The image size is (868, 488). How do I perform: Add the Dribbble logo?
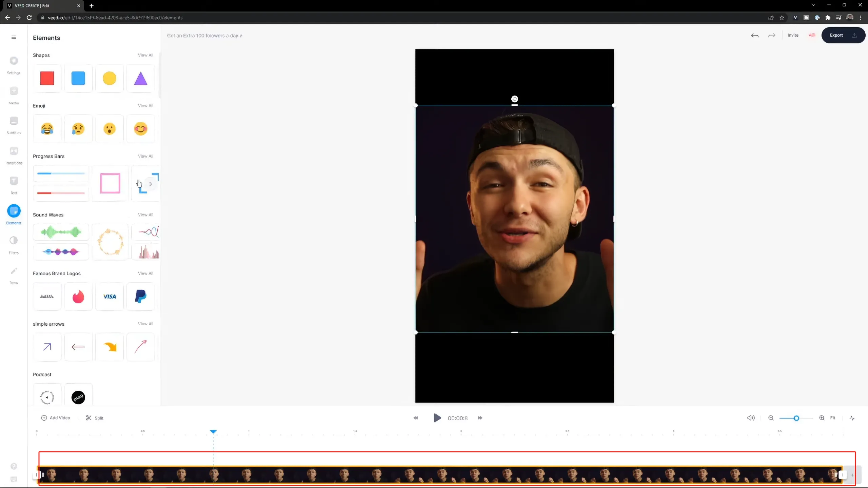47,297
